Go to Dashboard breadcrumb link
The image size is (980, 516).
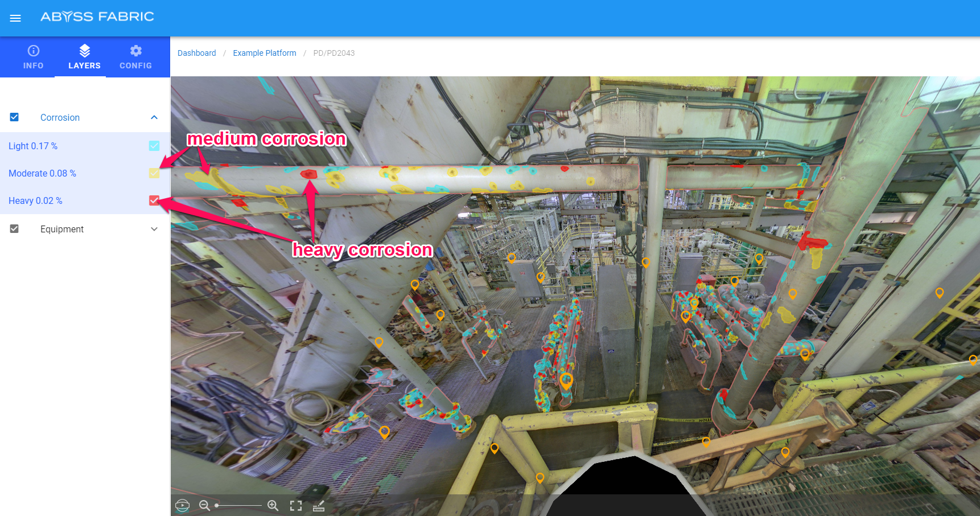(x=197, y=53)
